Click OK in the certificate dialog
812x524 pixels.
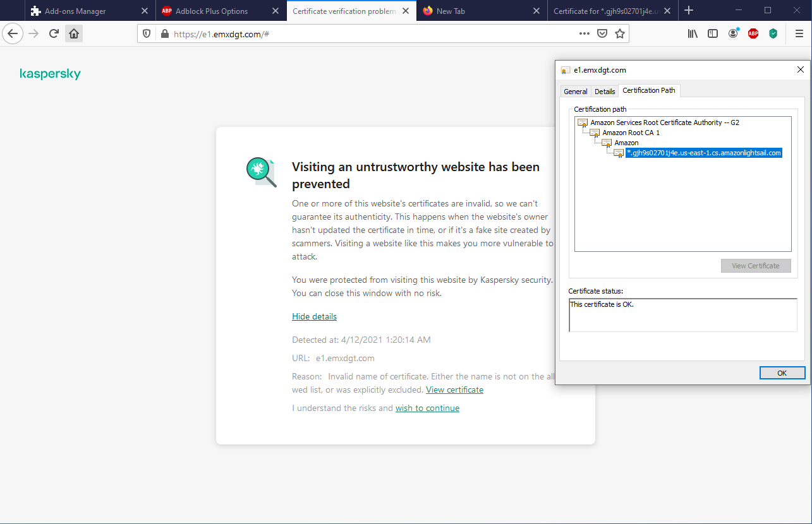tap(782, 373)
